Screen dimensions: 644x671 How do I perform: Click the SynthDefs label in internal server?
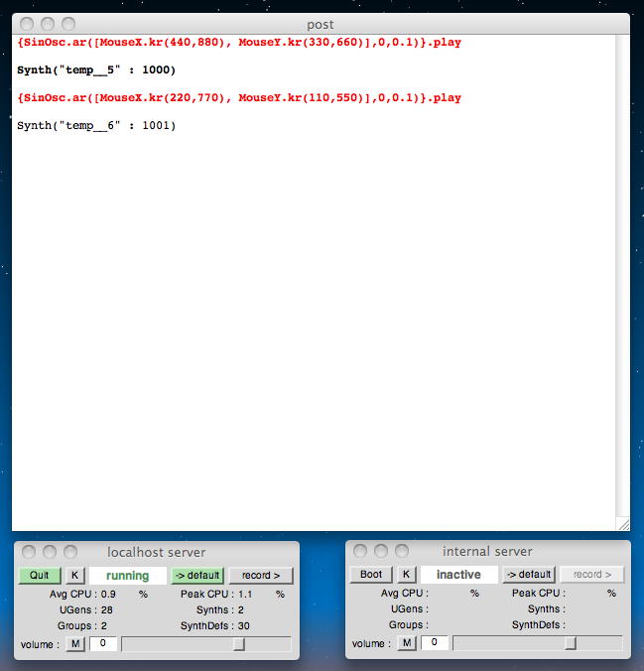pos(538,624)
